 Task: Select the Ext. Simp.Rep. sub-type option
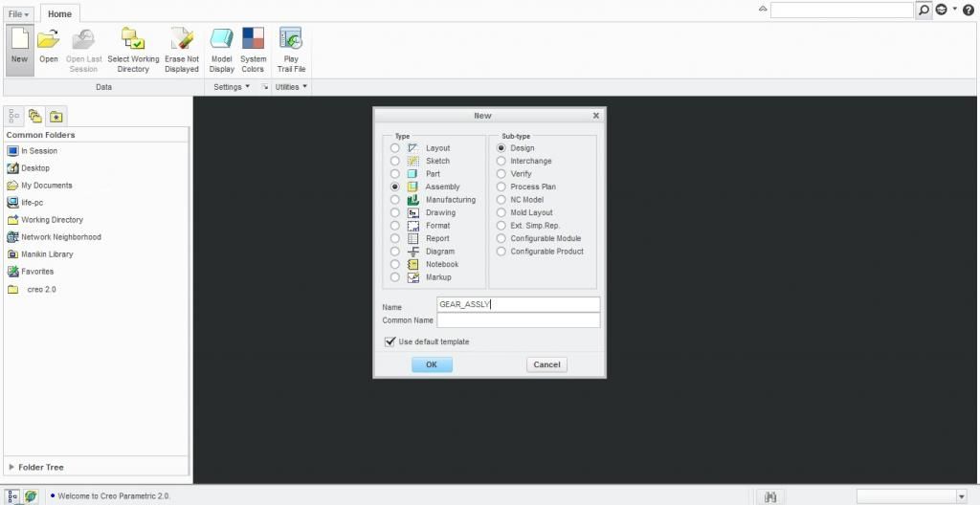[501, 226]
